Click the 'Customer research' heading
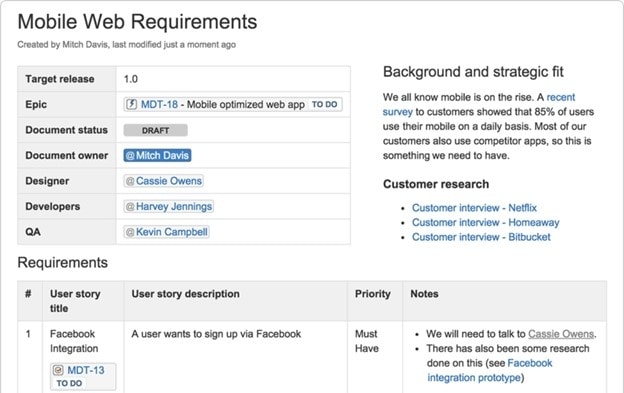624x393 pixels. click(436, 184)
